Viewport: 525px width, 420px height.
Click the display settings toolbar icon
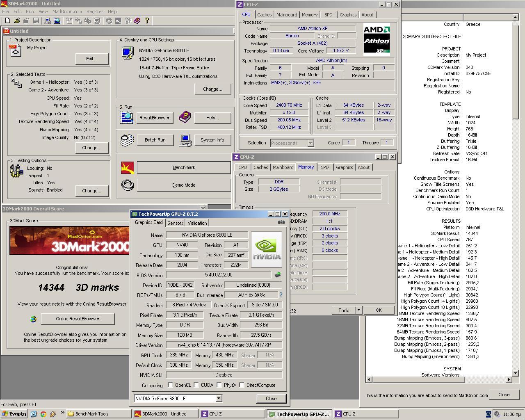click(x=97, y=21)
